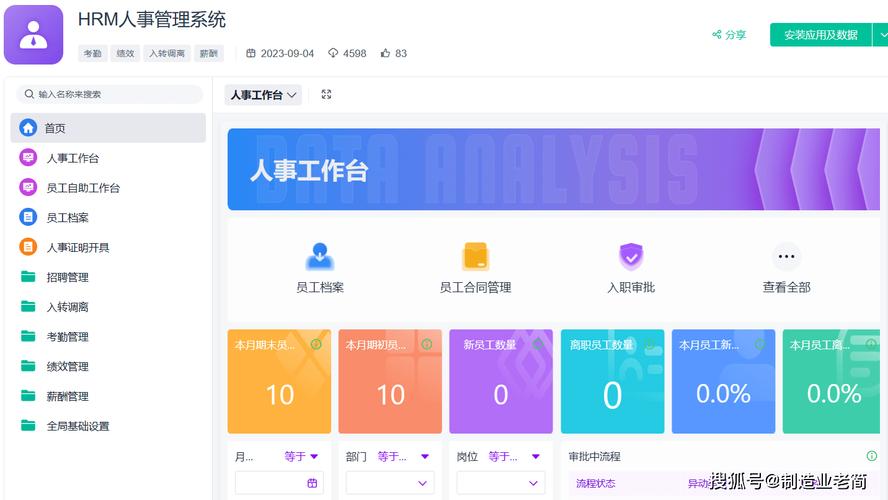Open the HRM app purple logo icon

(33, 35)
